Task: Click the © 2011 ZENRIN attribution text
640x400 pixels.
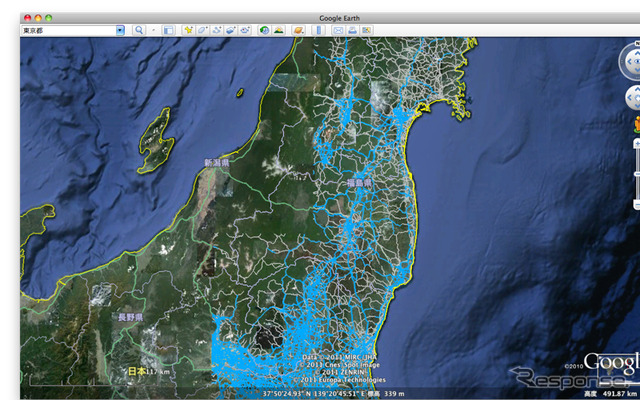Action: [342, 372]
